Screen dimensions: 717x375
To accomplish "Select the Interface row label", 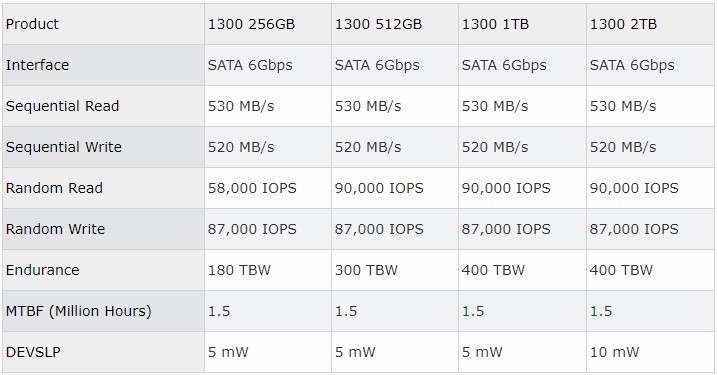I will 103,65.
